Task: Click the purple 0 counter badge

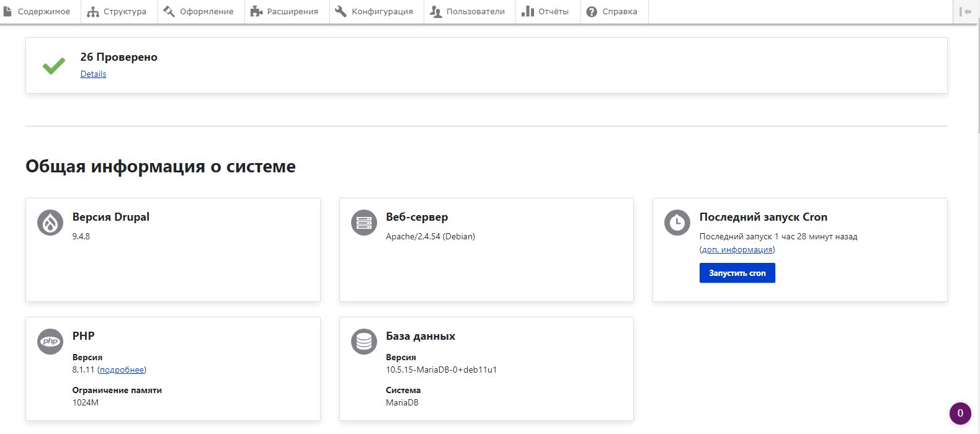Action: click(960, 414)
